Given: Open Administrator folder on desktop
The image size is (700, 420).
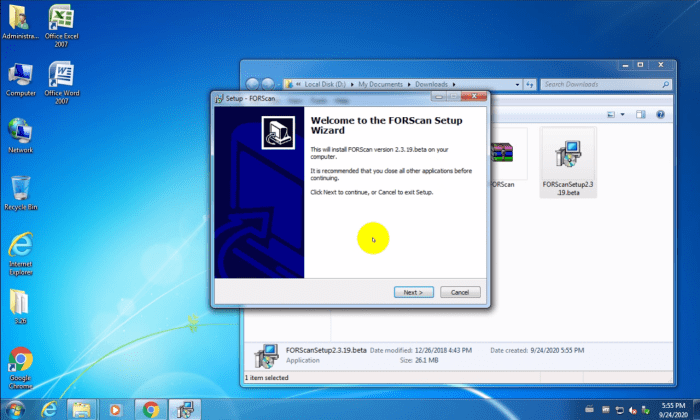Looking at the screenshot, I should [x=20, y=21].
